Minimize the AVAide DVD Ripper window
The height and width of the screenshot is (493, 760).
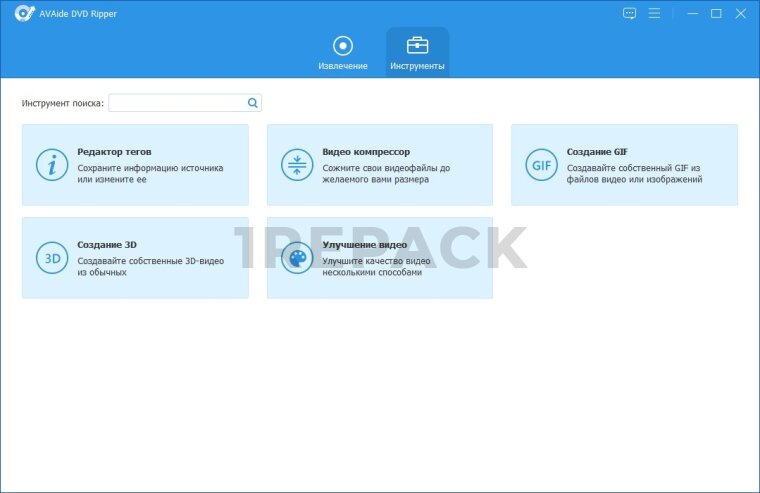tap(691, 13)
